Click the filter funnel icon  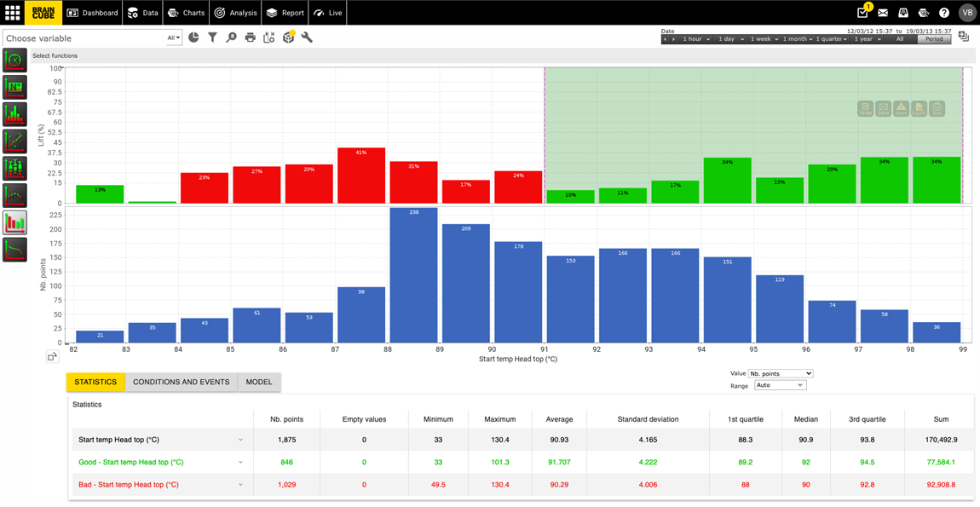click(x=212, y=37)
